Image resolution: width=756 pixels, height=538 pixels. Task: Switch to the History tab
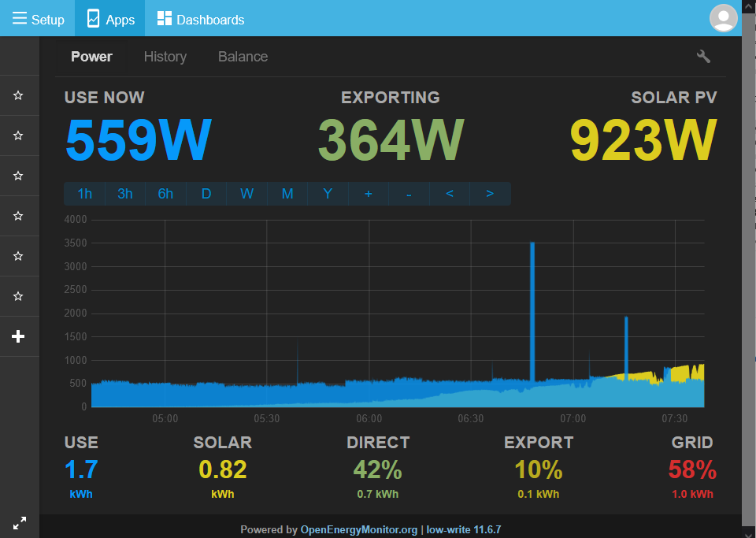click(x=165, y=57)
